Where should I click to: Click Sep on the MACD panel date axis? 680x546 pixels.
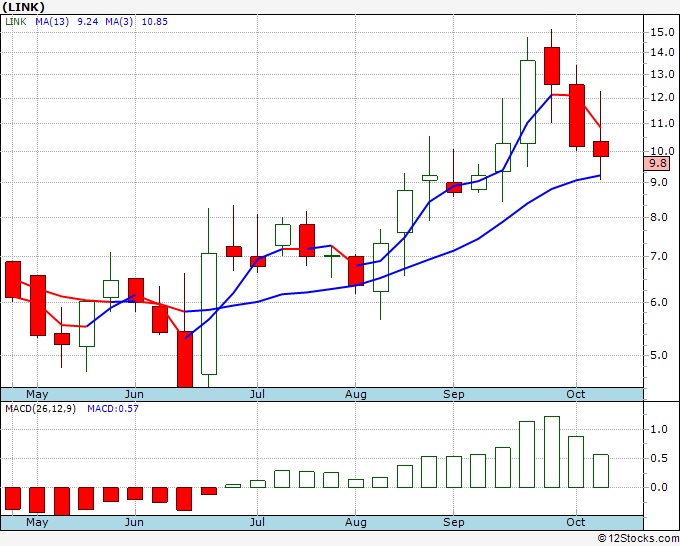(x=454, y=523)
